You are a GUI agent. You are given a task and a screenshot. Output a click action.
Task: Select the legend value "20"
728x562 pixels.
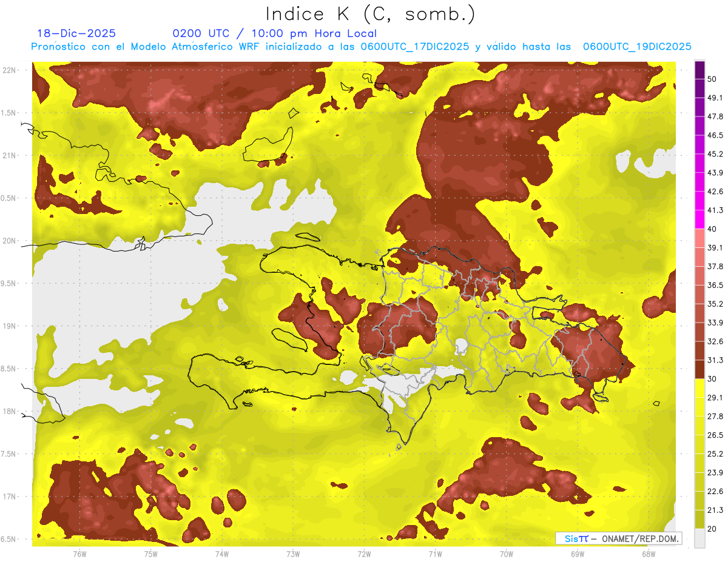tap(713, 529)
